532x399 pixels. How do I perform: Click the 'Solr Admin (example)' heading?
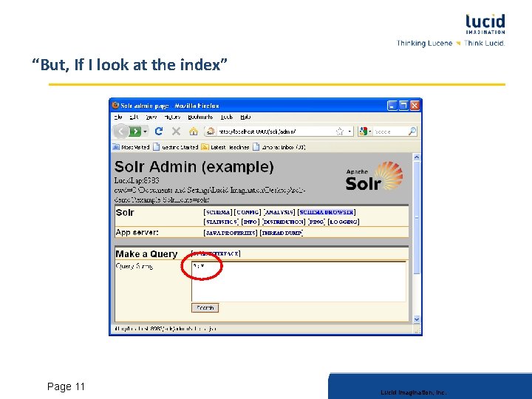pos(194,166)
